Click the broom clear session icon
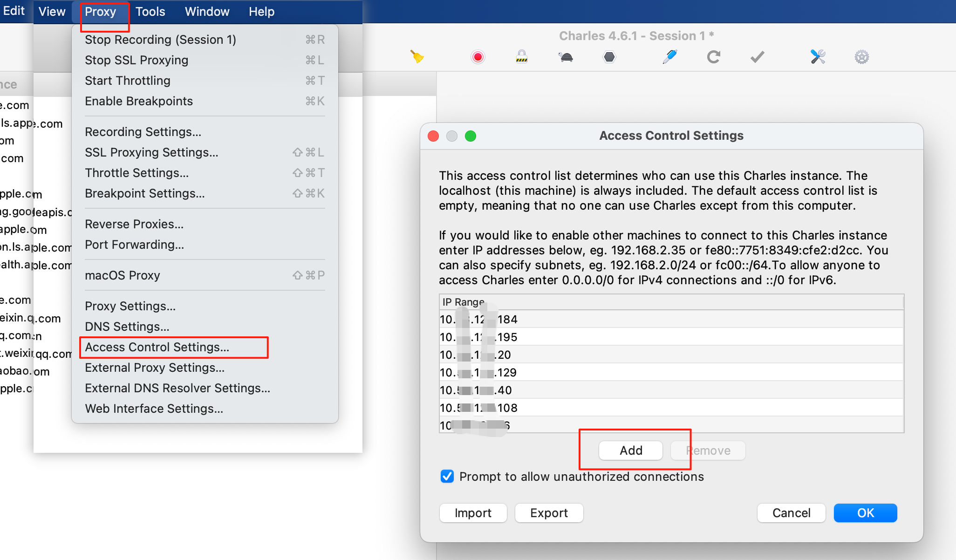The height and width of the screenshot is (560, 956). 417,57
